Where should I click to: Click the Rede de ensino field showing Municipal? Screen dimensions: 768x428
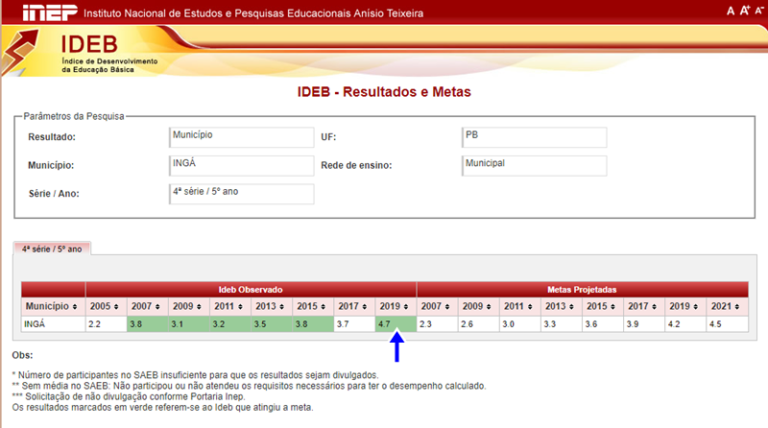click(x=534, y=165)
